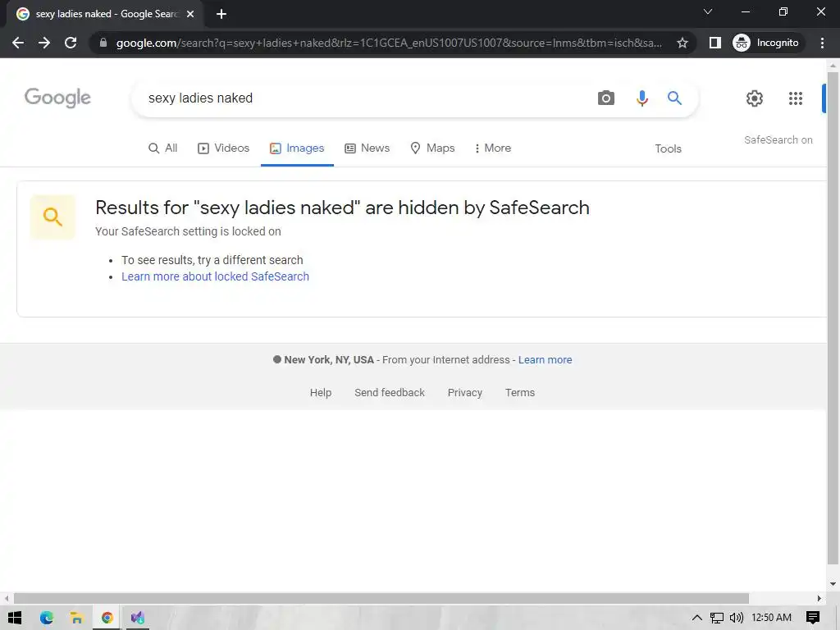Screen dimensions: 840x630
Task: Open the Google apps grid
Action: 796,98
